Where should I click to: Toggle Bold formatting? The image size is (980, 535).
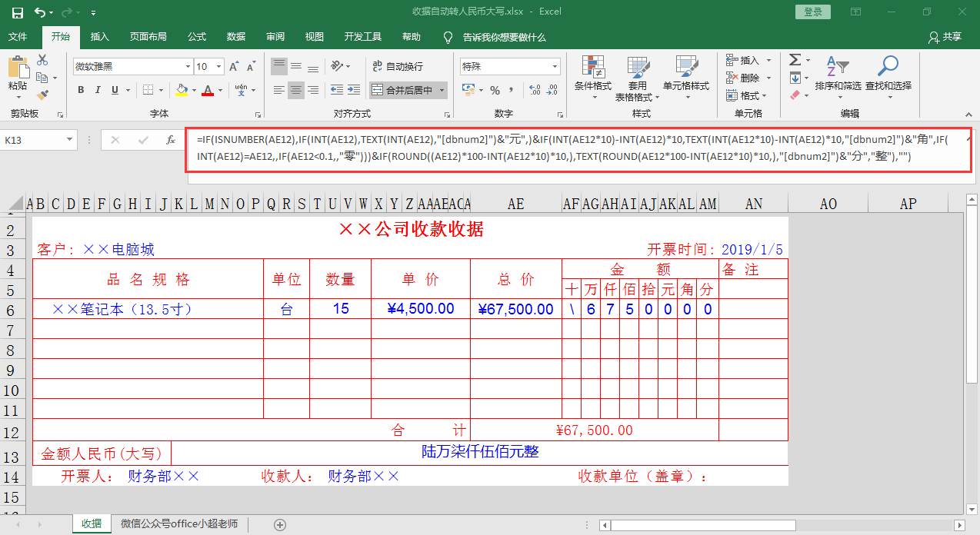point(81,90)
